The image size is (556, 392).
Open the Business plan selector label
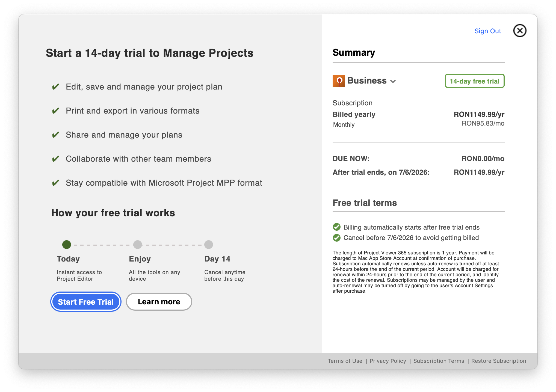tap(367, 81)
